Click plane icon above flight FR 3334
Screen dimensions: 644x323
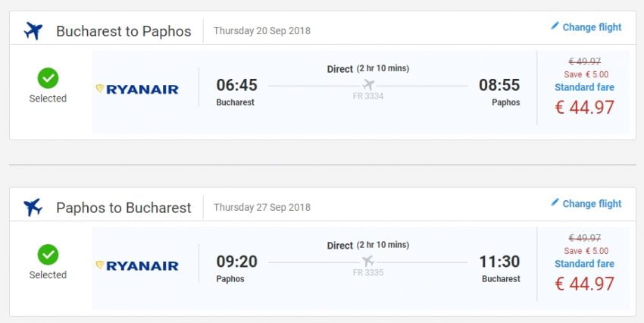368,84
